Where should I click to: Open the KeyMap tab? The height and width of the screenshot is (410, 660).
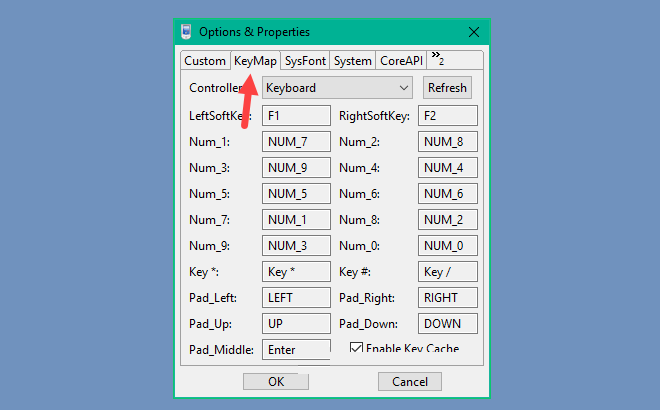click(x=255, y=61)
